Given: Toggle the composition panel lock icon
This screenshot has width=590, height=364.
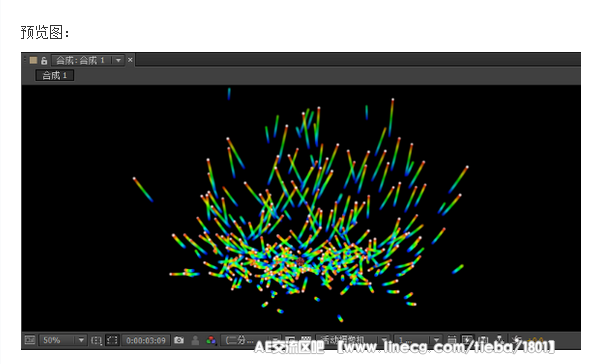Looking at the screenshot, I should pyautogui.click(x=44, y=60).
